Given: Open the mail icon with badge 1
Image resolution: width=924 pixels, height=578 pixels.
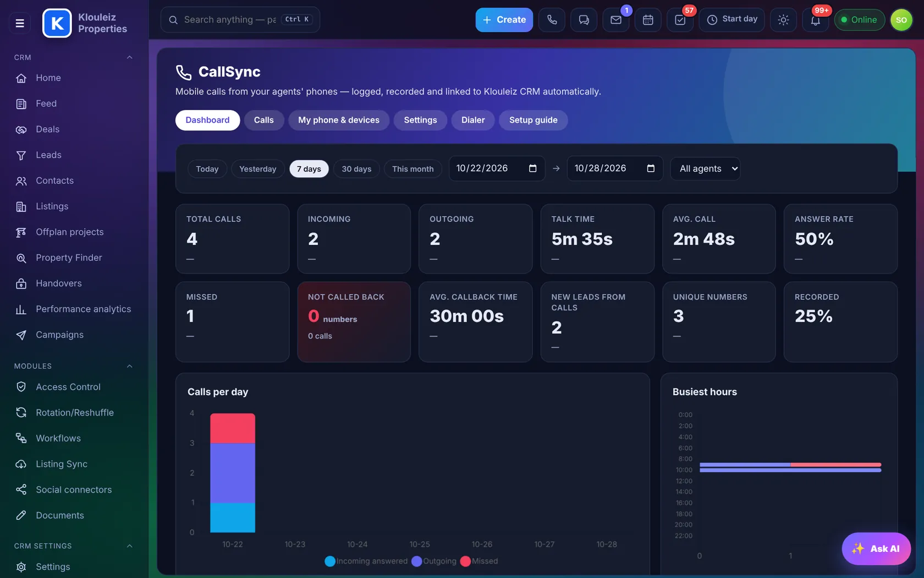Looking at the screenshot, I should point(615,20).
